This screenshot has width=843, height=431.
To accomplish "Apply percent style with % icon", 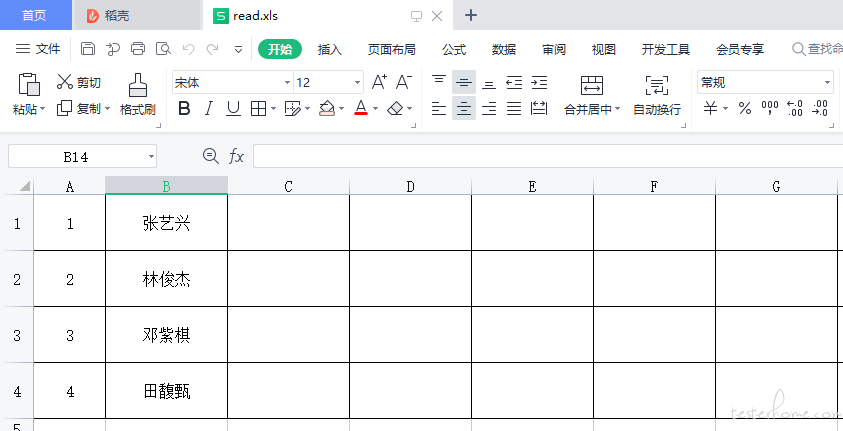I will pos(745,109).
